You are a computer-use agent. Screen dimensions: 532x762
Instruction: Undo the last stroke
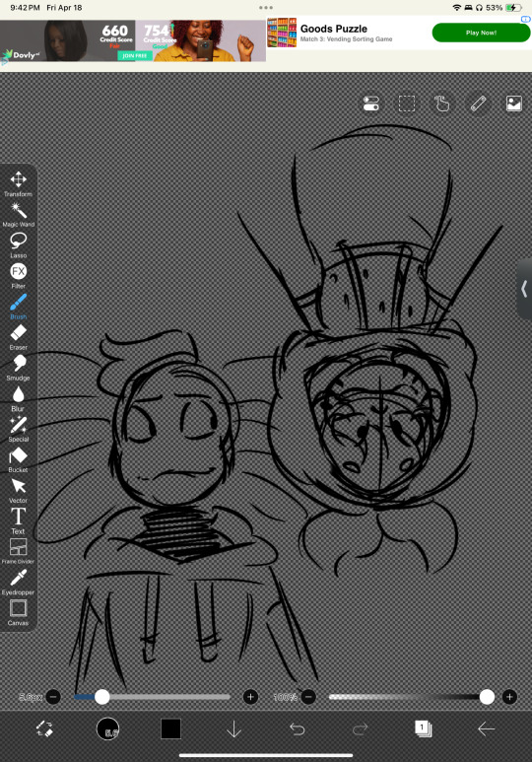pos(297,728)
